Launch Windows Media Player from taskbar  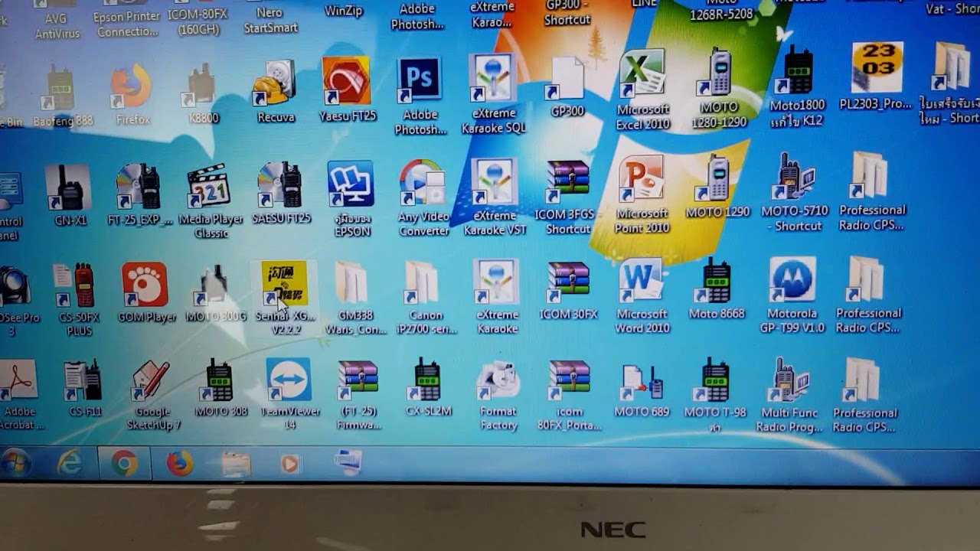289,464
